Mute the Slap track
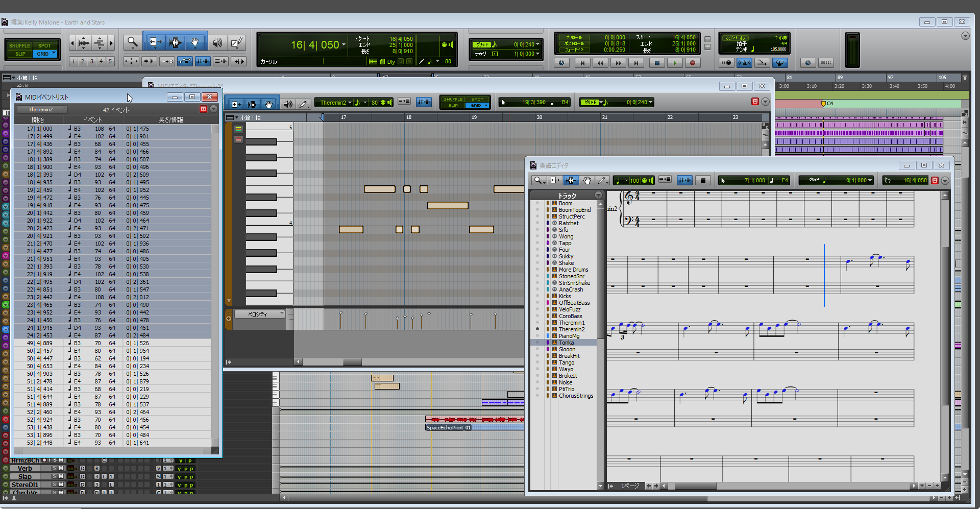This screenshot has width=980, height=509. [x=61, y=476]
